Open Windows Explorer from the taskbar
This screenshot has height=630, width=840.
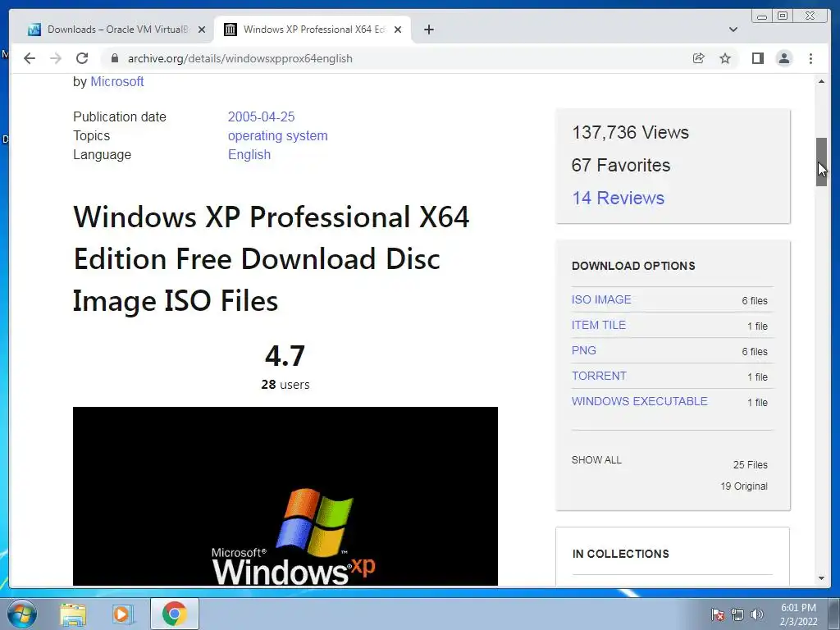[73, 614]
